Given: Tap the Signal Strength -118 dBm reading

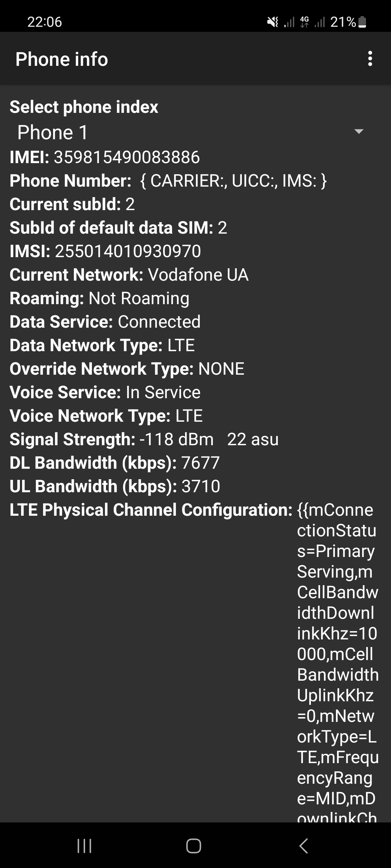Looking at the screenshot, I should coord(177,439).
